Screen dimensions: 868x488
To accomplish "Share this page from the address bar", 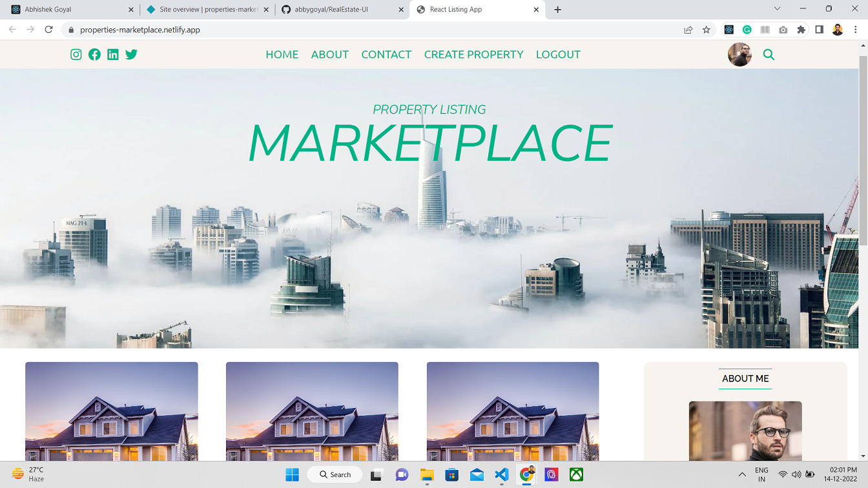I will 688,30.
